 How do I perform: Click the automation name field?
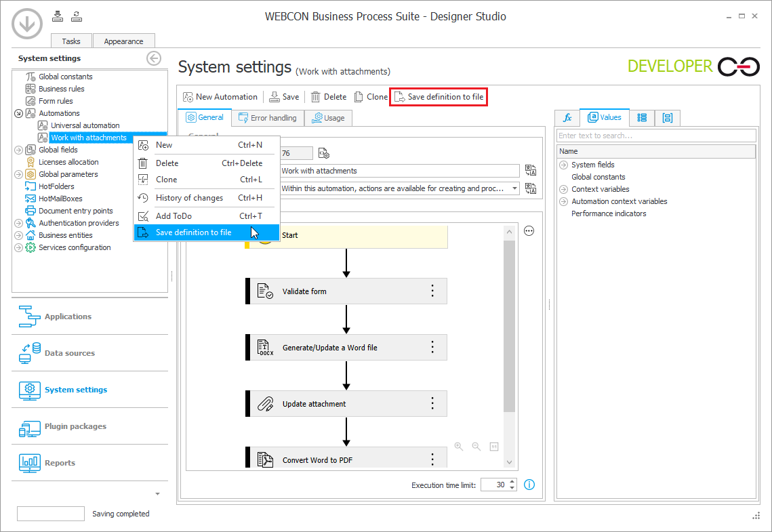point(399,171)
